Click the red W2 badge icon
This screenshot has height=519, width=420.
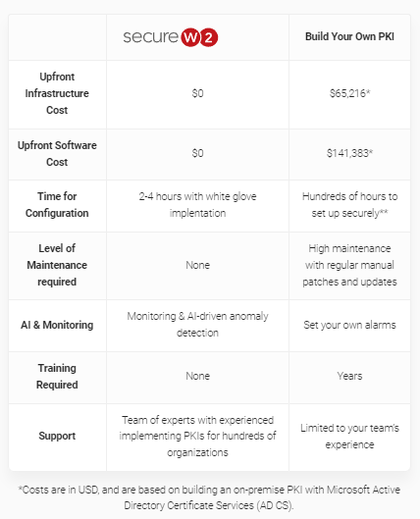[x=199, y=37]
